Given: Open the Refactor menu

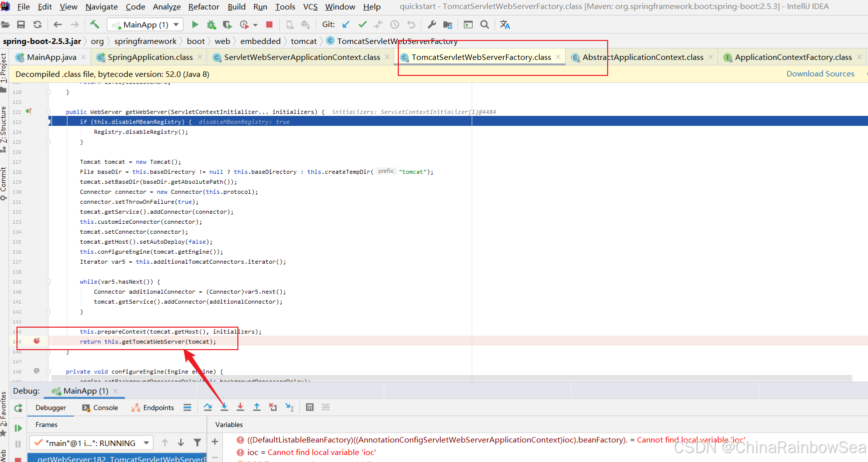Looking at the screenshot, I should [203, 6].
